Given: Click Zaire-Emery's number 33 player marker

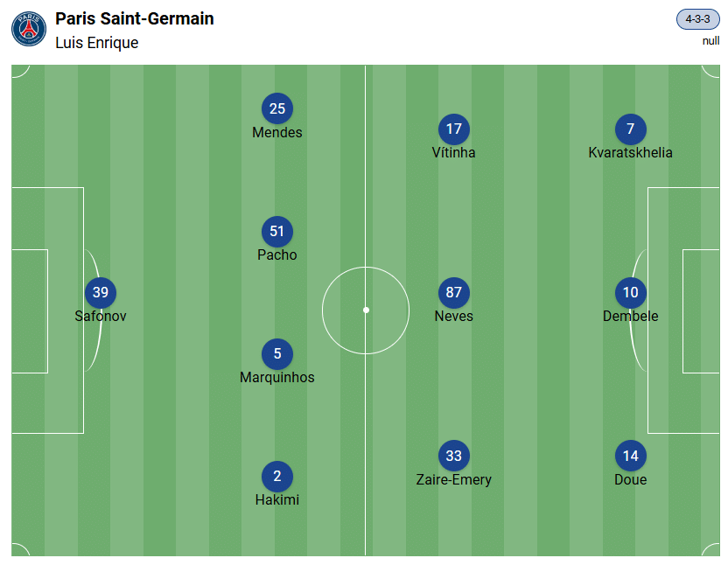Looking at the screenshot, I should pos(454,456).
